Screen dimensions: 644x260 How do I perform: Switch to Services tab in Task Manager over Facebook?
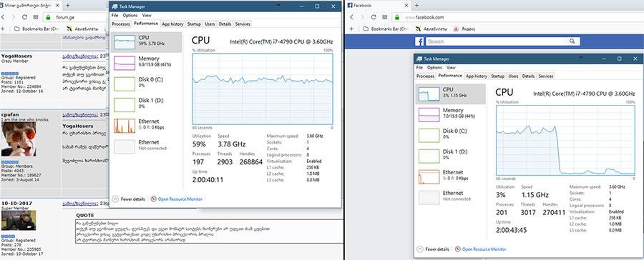(546, 76)
